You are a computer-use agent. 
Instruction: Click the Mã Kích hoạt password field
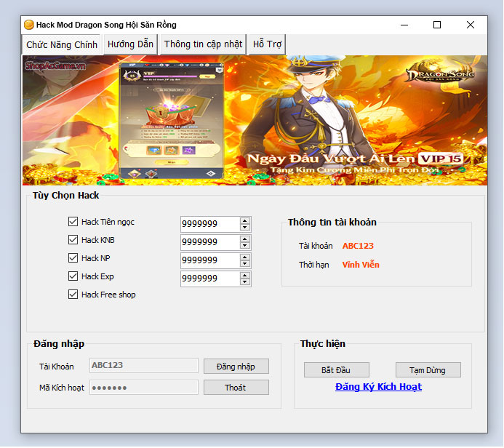pos(144,387)
